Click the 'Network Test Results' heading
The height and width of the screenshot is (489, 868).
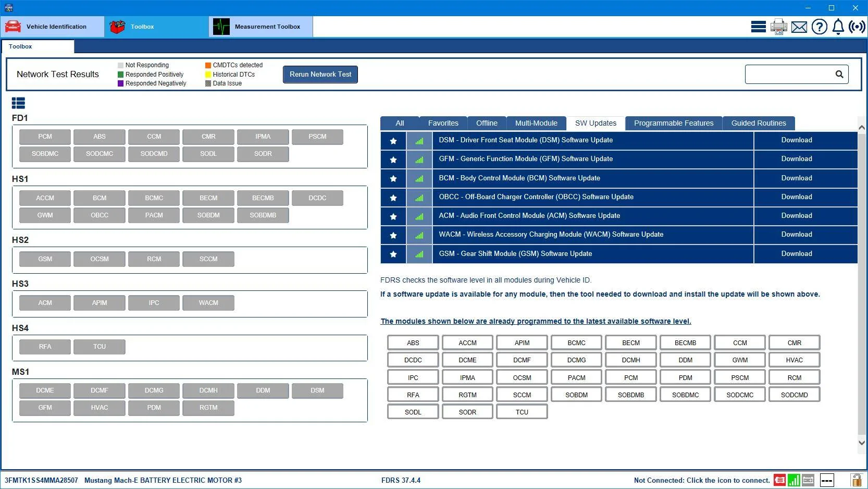58,74
